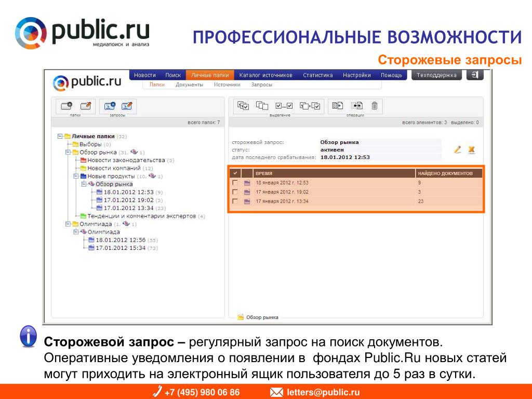532x399 pixels.
Task: Check the box for 18 января 2012 12:53
Action: click(235, 182)
